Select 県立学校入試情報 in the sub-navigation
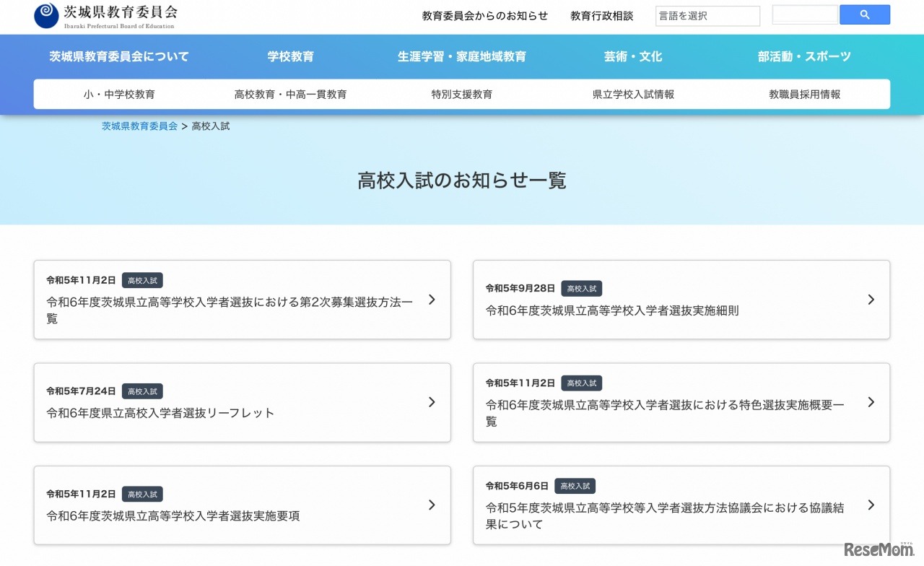The height and width of the screenshot is (566, 924). click(632, 93)
